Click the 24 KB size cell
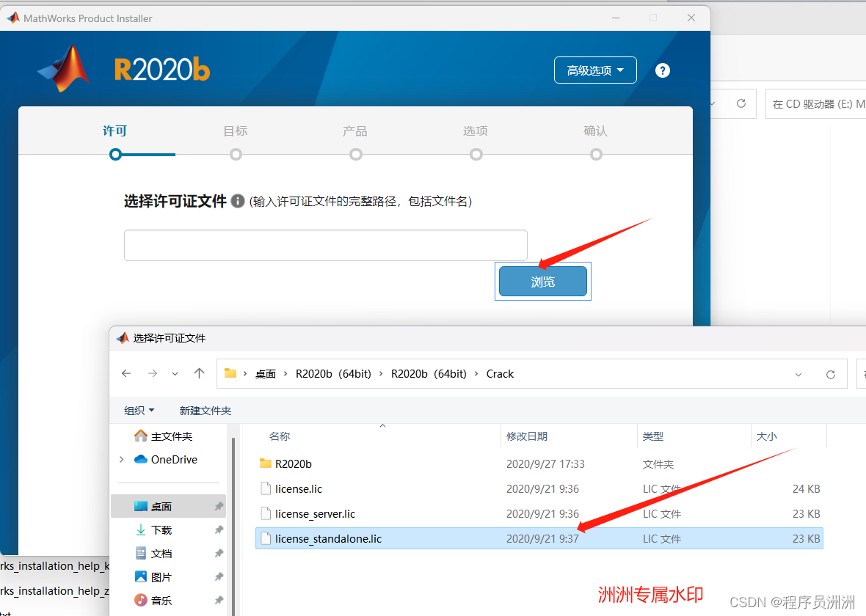Screen dimensions: 866x616 coord(807,488)
